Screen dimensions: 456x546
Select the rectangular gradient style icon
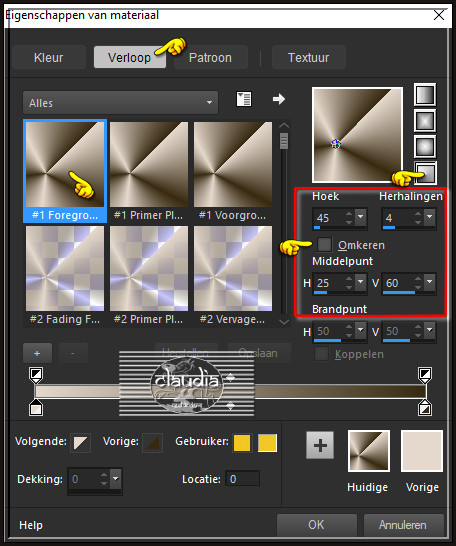tap(425, 121)
